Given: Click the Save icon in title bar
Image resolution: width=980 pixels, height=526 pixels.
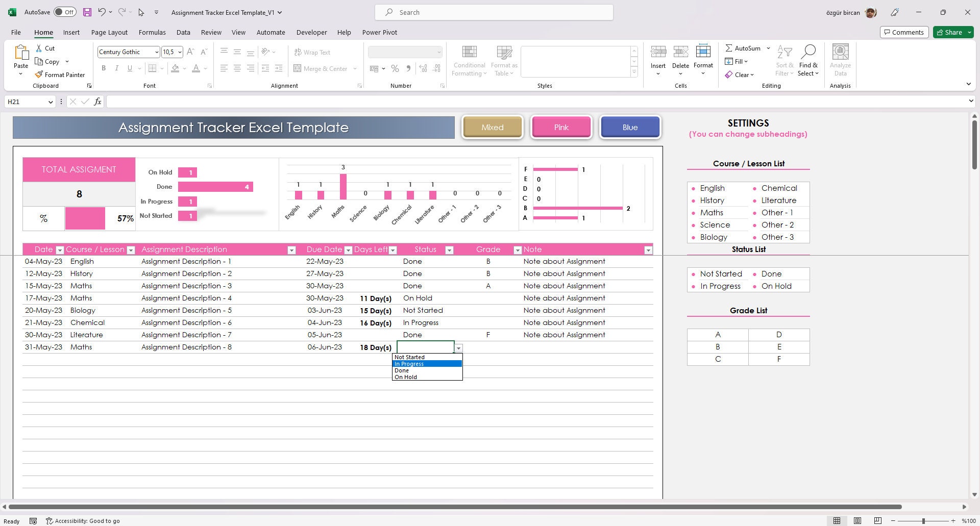Looking at the screenshot, I should tap(87, 12).
